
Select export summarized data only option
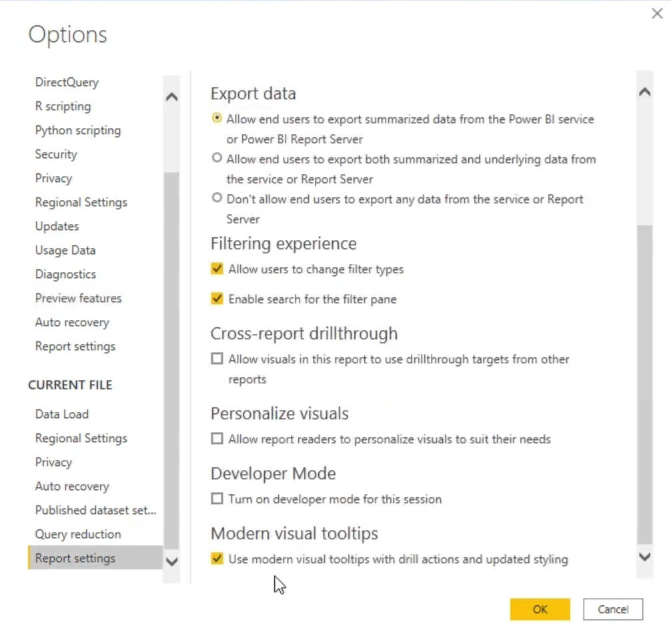217,118
